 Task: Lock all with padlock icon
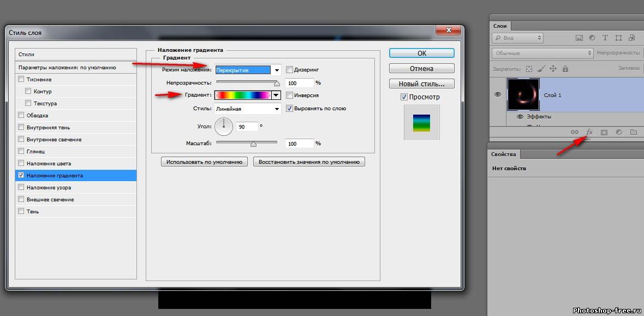point(565,69)
